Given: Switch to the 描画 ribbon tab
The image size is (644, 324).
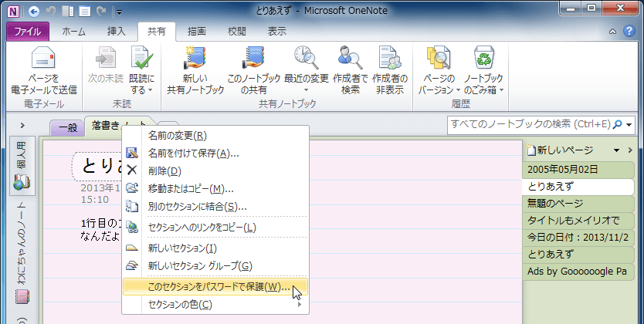Looking at the screenshot, I should tap(197, 32).
